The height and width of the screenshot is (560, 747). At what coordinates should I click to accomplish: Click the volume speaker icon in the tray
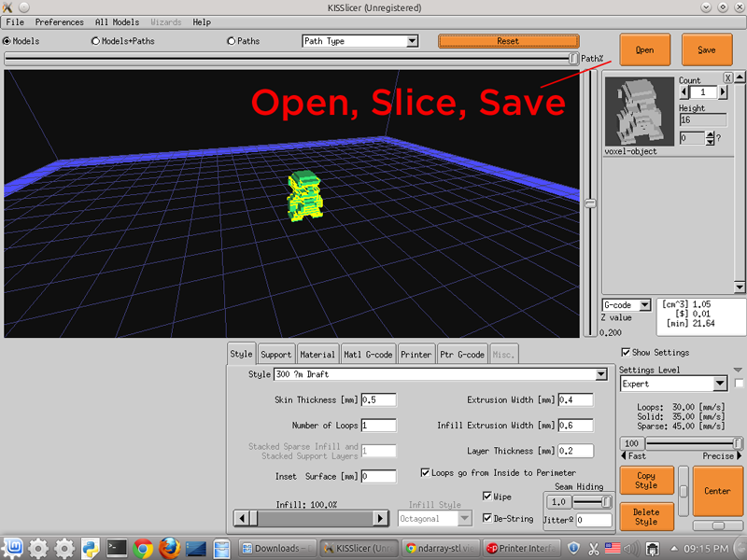click(632, 548)
